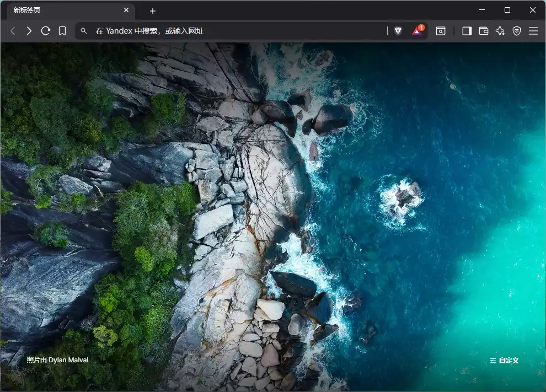The width and height of the screenshot is (546, 392).
Task: Close the browser window
Action: [533, 10]
